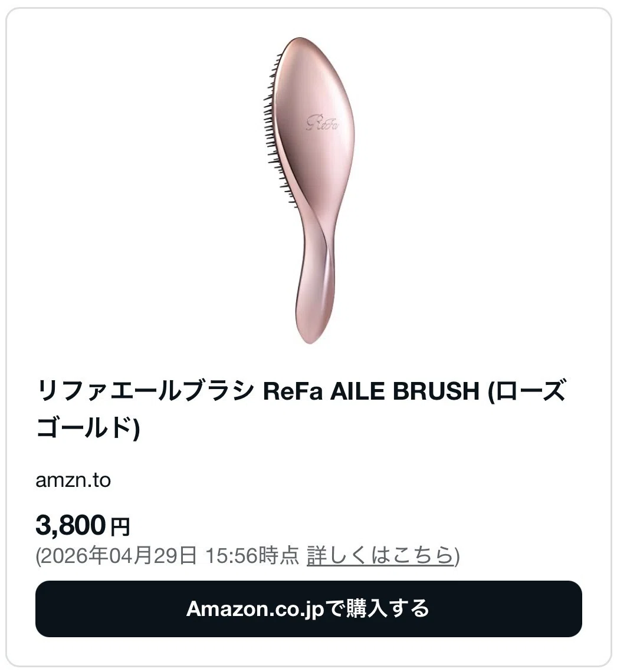Open the 詳しくはこちら details link
Screen dimensions: 617x672
380,556
